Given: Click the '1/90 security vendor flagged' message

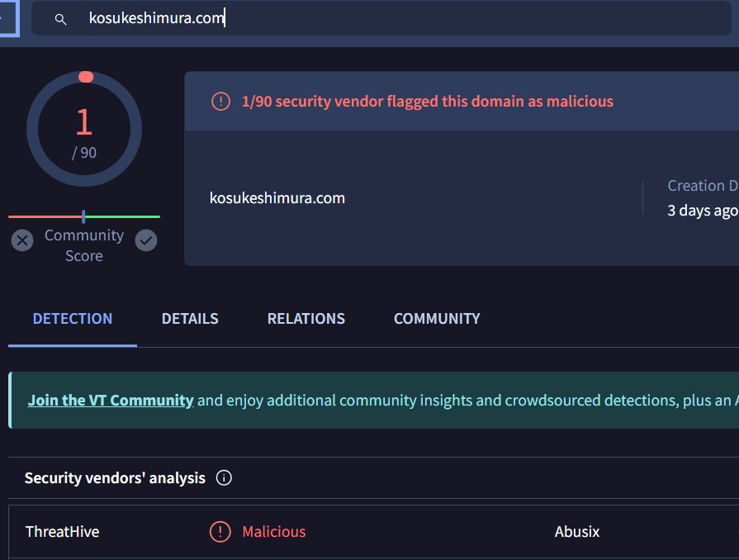Looking at the screenshot, I should pos(427,102).
